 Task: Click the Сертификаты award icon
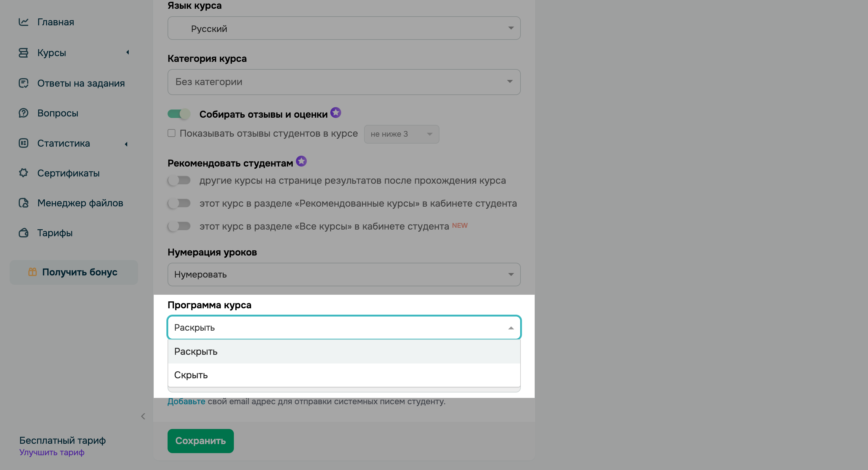(23, 173)
